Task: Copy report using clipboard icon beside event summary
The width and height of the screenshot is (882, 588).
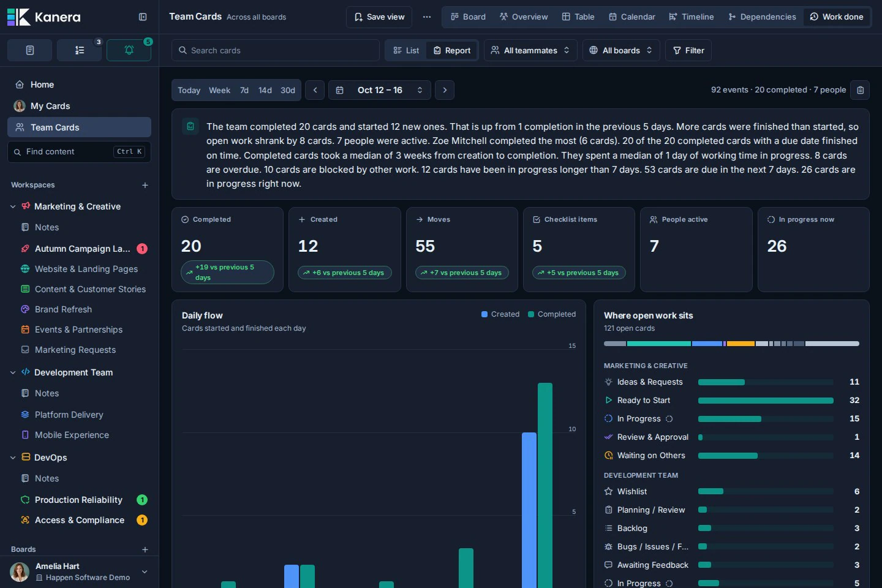Action: (861, 90)
